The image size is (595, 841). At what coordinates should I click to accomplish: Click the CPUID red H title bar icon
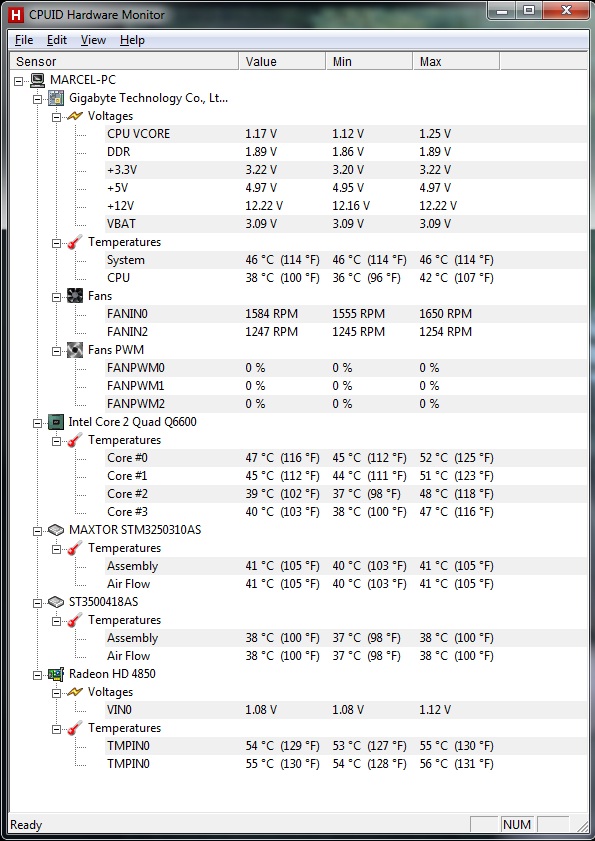point(16,14)
